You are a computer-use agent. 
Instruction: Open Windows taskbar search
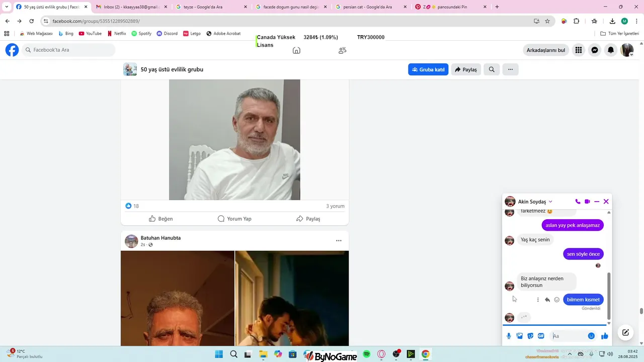(233, 354)
